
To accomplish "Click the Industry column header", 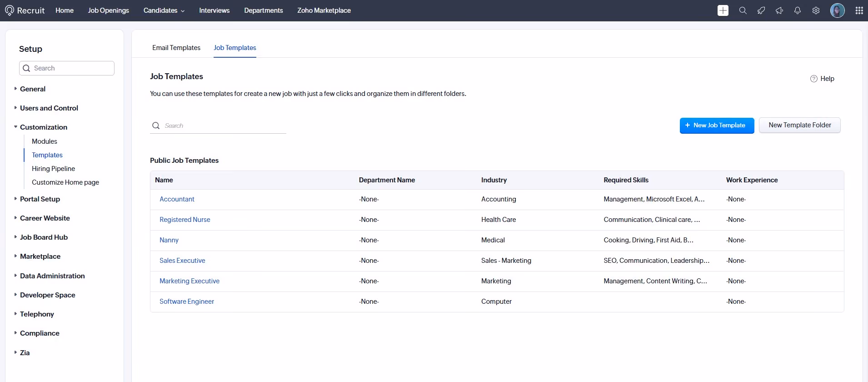I will point(494,180).
